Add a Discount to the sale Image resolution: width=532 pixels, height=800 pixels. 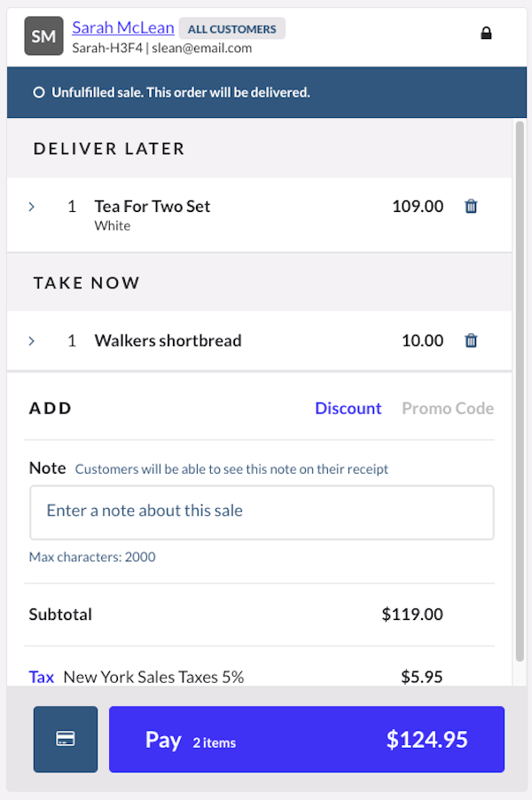pos(348,408)
